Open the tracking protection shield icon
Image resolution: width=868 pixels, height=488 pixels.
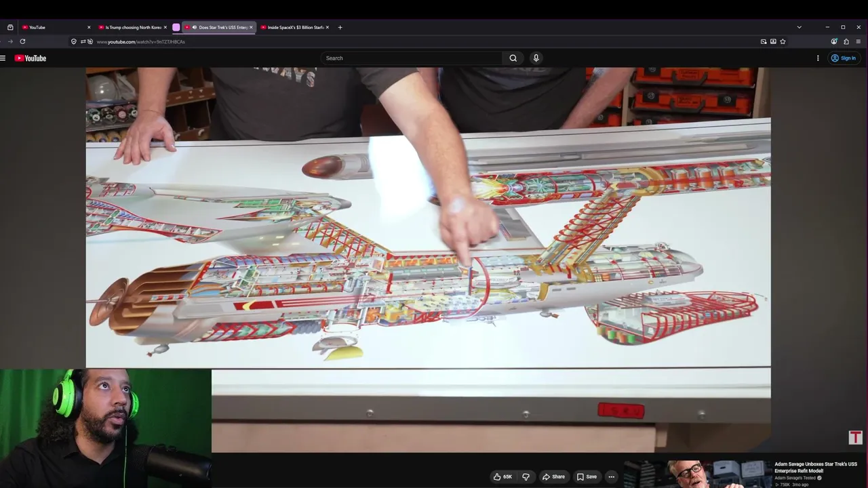74,41
